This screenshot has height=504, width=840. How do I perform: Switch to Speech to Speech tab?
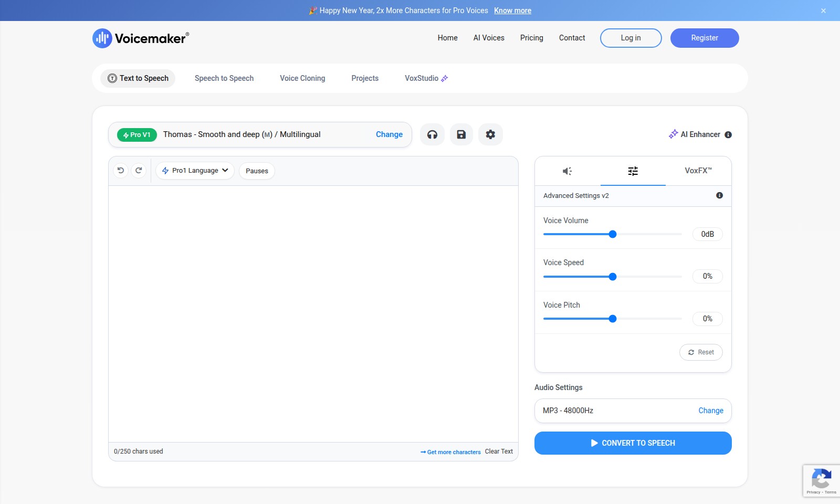[224, 78]
